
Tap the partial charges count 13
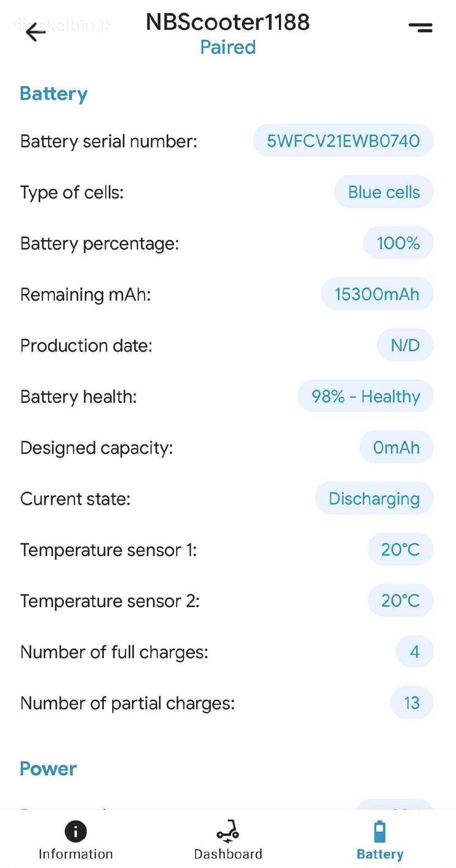[x=411, y=703]
